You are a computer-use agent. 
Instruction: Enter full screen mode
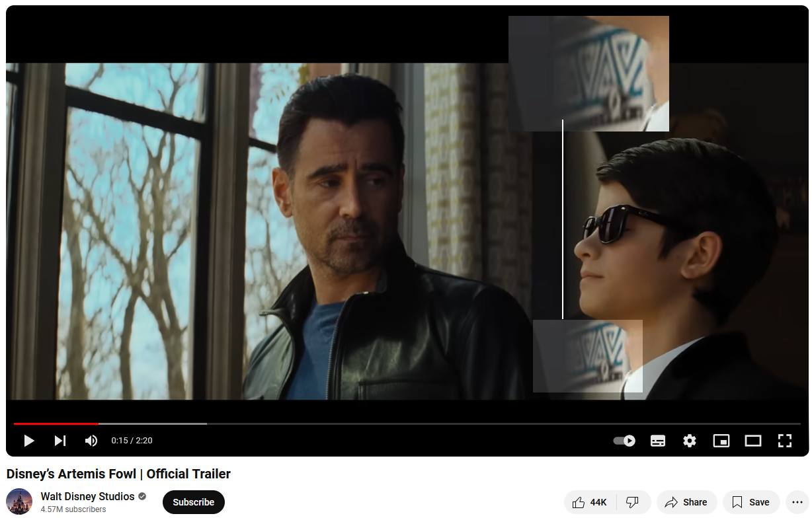(x=785, y=441)
